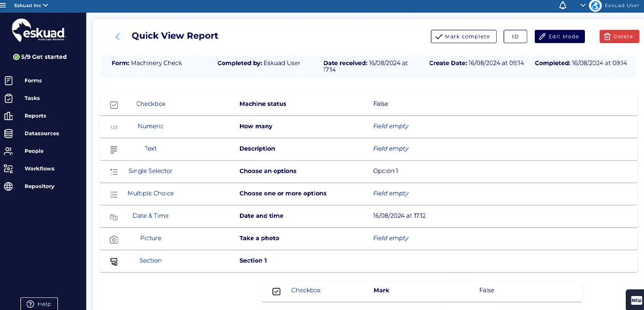Open the People menu item
644x310 pixels.
(x=34, y=151)
